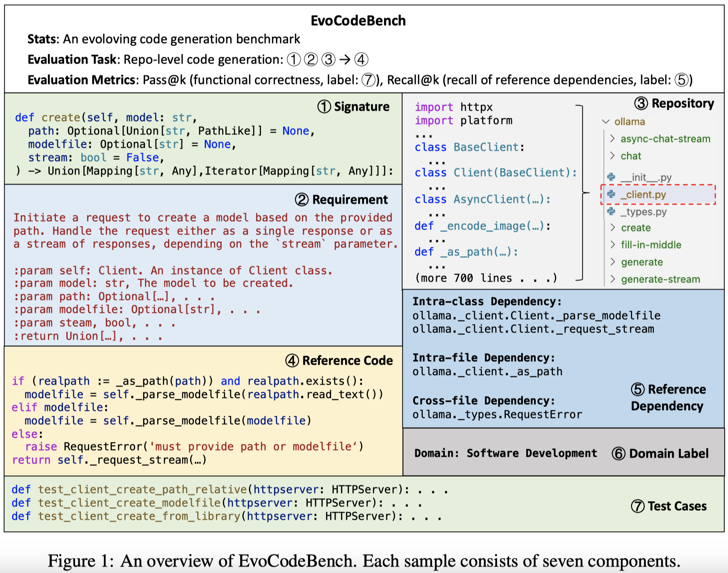Screen dimensions: 728x573
Task: Click 'def _as_path(…):' line
Action: [x=466, y=252]
